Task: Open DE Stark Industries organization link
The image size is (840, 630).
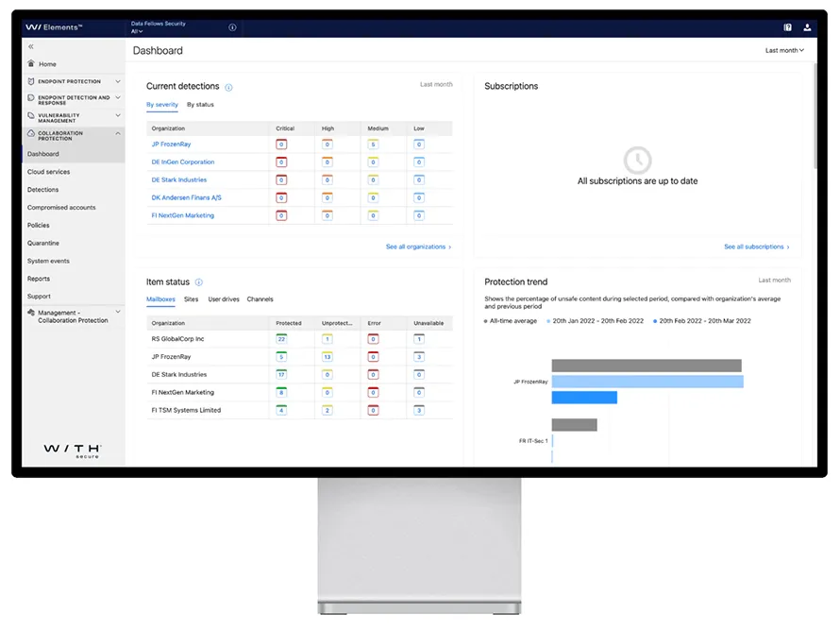Action: pyautogui.click(x=181, y=179)
